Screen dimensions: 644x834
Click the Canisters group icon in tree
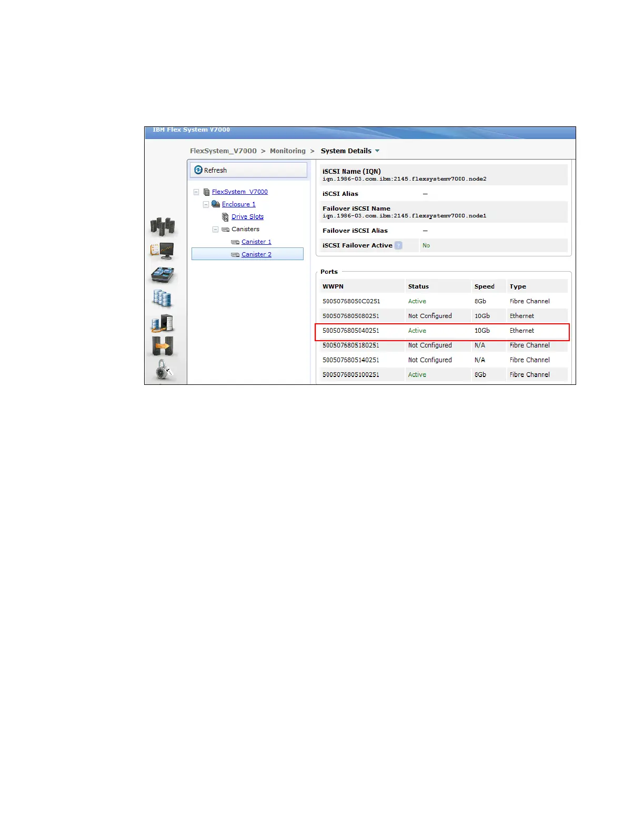pos(226,230)
